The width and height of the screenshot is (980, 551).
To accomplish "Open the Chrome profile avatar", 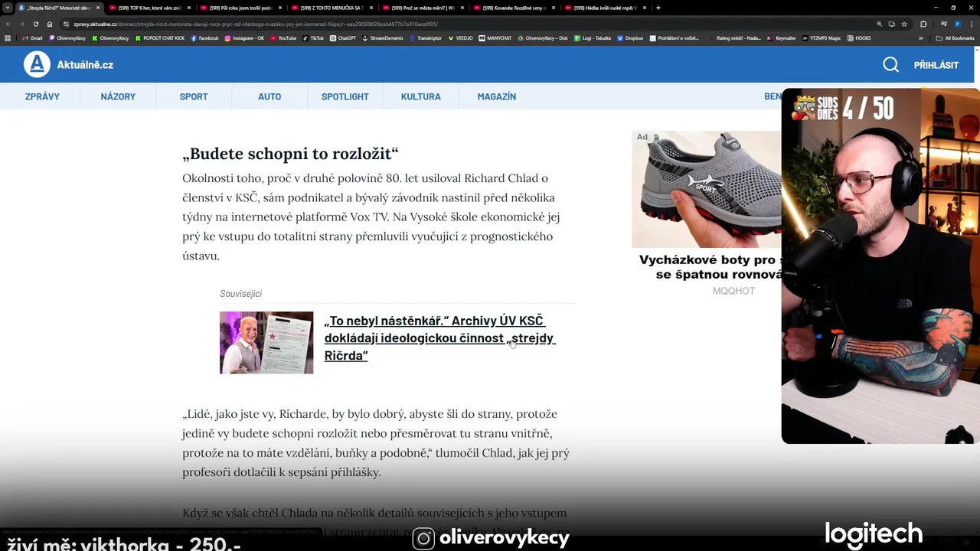I will click(x=957, y=24).
